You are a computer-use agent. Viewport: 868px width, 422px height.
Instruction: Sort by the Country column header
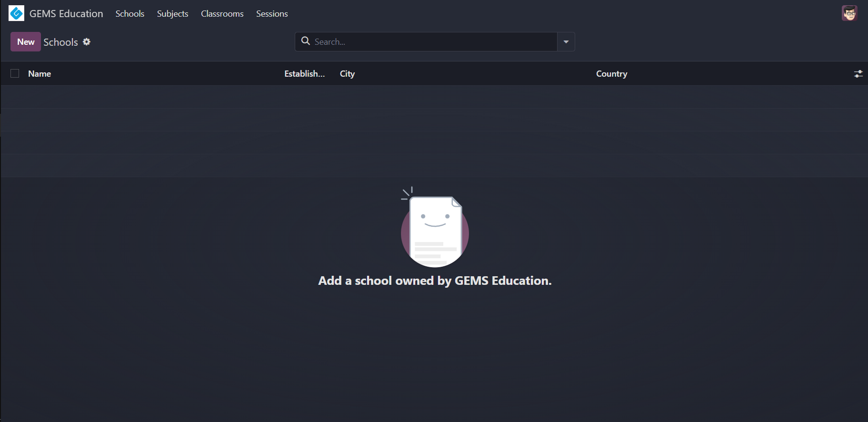pos(612,74)
